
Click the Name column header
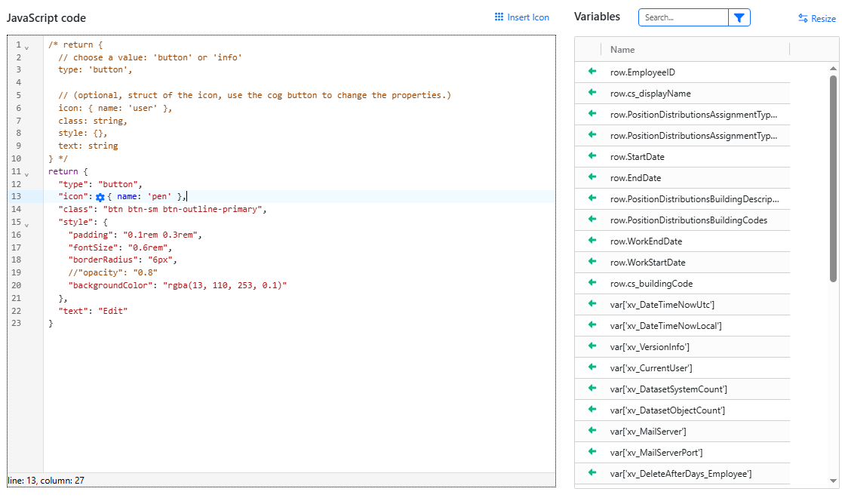point(622,49)
